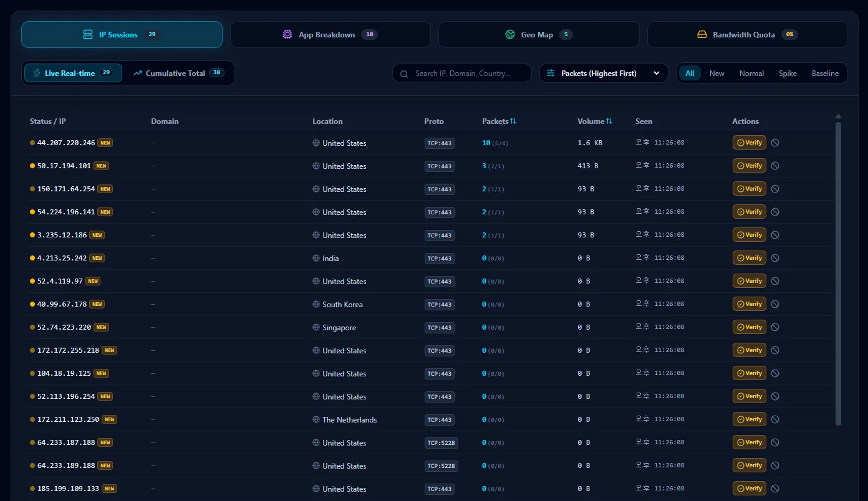Block IP 172.211.123.250 from The Netherlands

coord(775,419)
